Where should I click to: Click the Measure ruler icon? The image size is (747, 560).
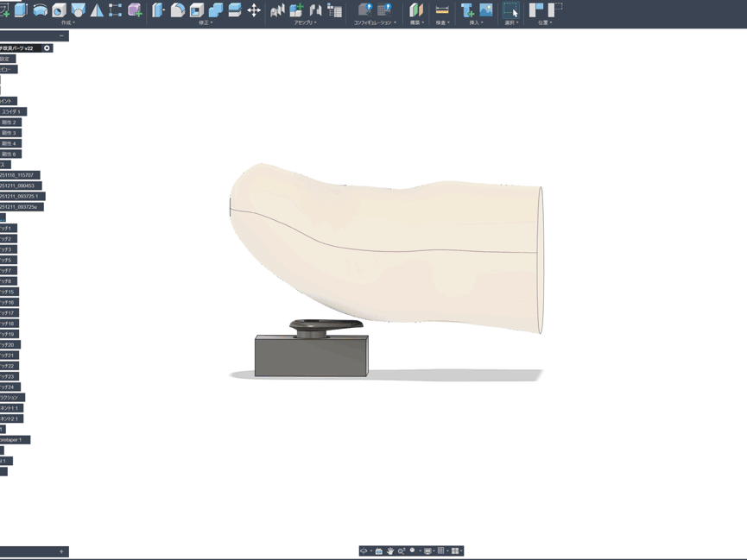pos(442,10)
